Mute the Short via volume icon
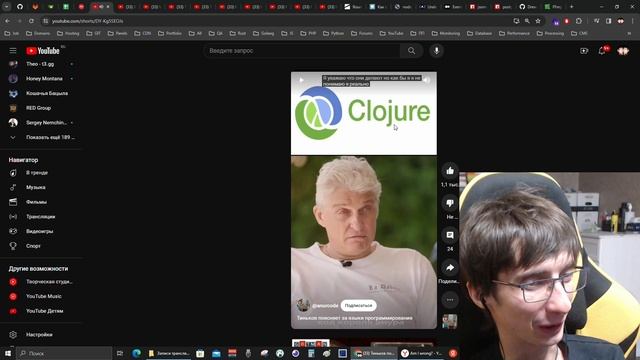 [426, 80]
